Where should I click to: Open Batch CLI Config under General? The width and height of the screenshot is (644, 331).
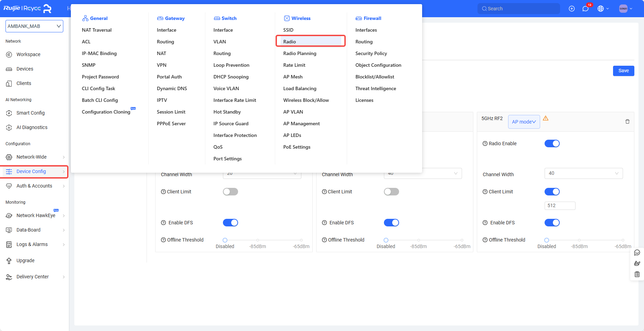100,100
